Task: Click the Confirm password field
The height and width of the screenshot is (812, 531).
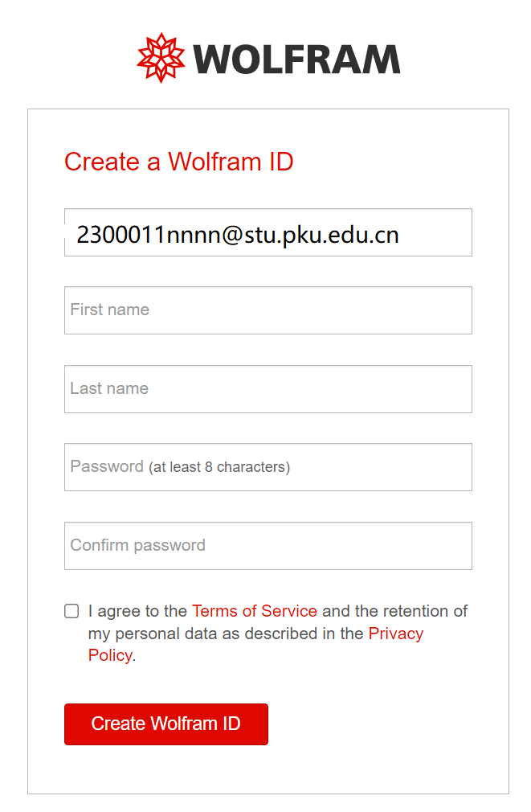Action: (x=268, y=546)
